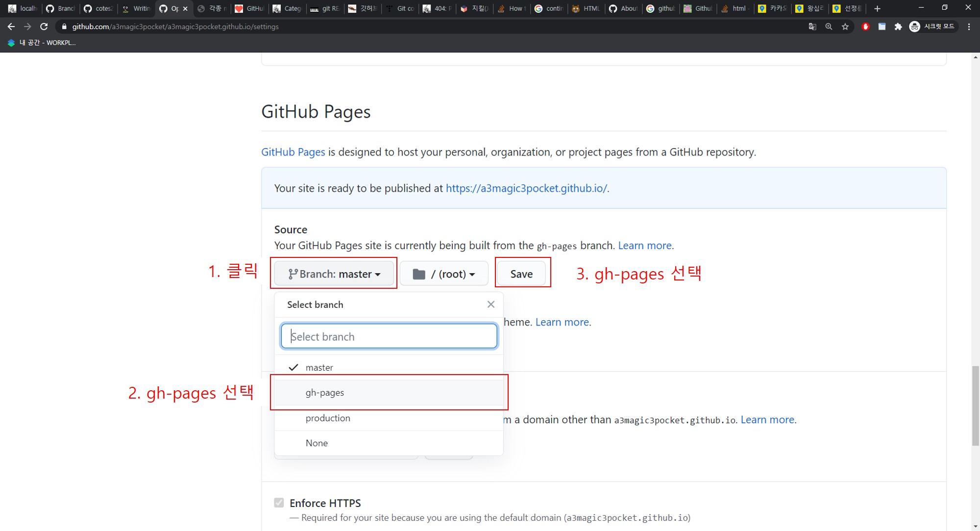Open the red hand ad-blocker extension

pyautogui.click(x=865, y=26)
